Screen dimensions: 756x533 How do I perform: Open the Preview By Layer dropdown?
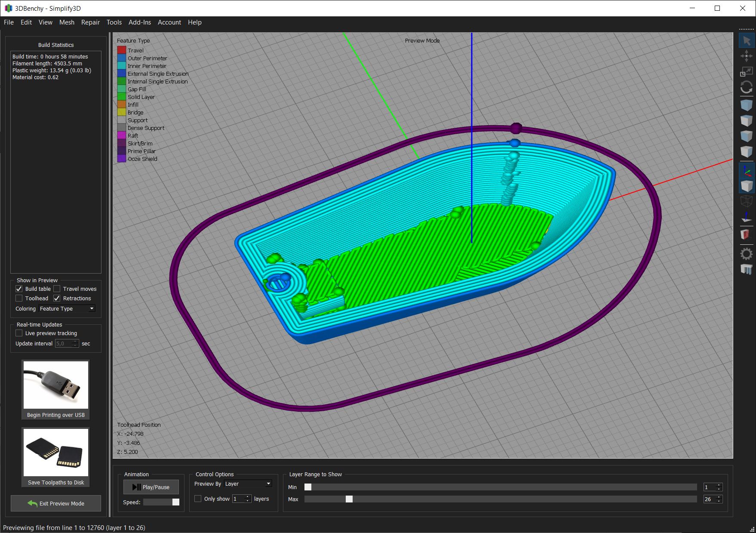click(248, 484)
